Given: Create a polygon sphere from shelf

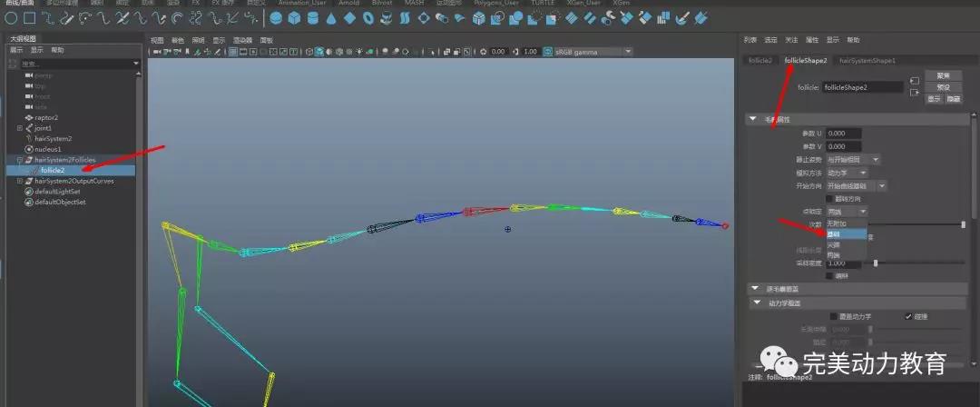Looking at the screenshot, I should [x=275, y=17].
